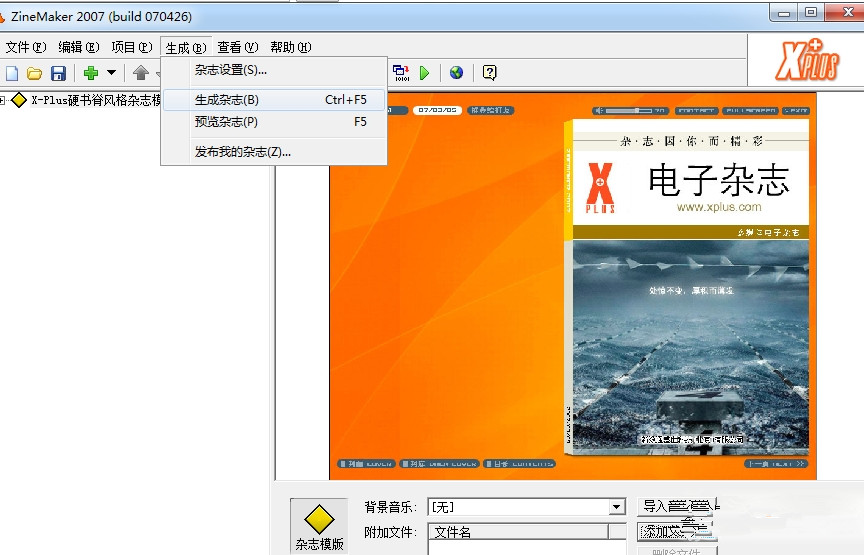Expand the X-Plus template tree node
Viewport: 864px width, 555px height.
(4, 100)
